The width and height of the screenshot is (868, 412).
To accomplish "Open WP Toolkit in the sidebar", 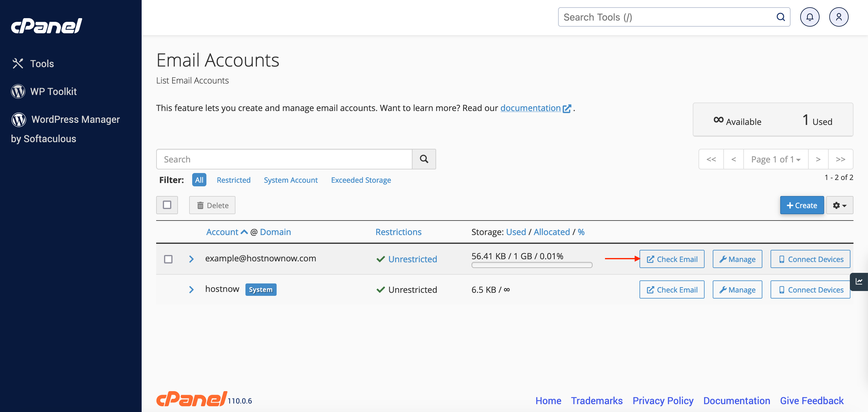I will (x=44, y=91).
